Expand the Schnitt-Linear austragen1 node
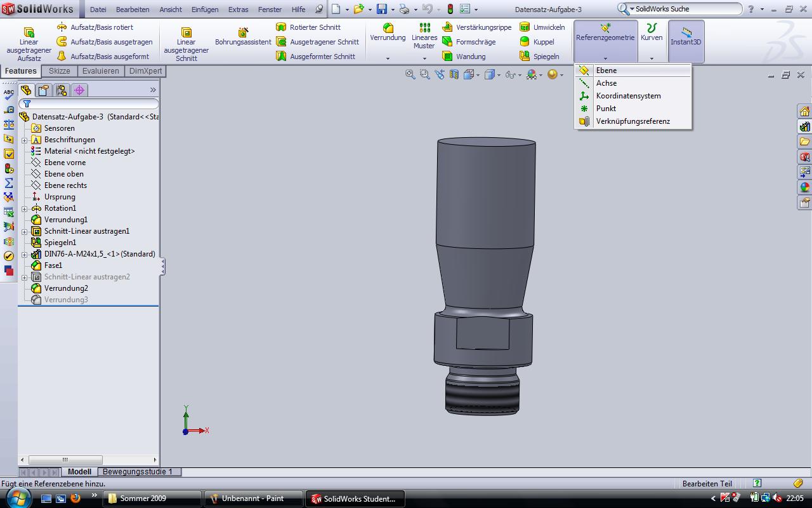The image size is (812, 508). (x=25, y=232)
